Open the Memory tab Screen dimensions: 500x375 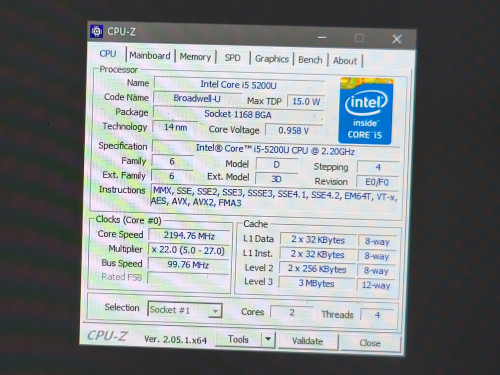coord(195,57)
